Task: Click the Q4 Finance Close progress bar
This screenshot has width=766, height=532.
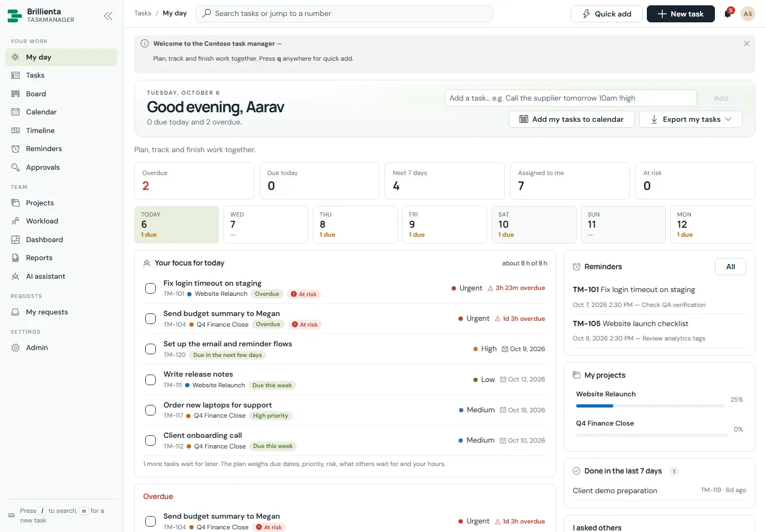Action: pyautogui.click(x=652, y=435)
